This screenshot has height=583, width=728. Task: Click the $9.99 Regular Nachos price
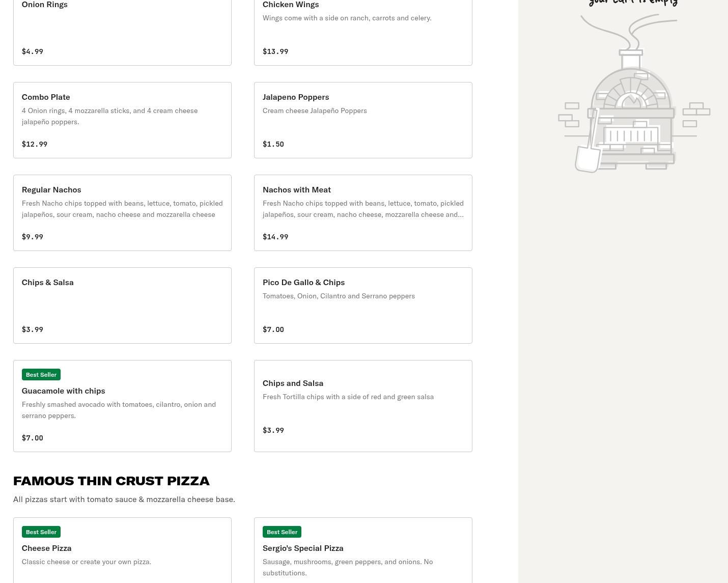pyautogui.click(x=33, y=237)
